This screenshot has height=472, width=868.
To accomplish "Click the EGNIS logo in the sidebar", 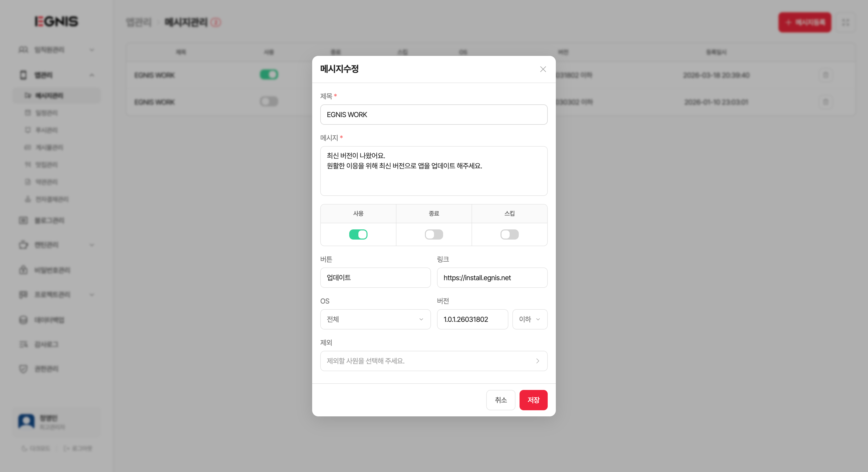I will pos(56,21).
